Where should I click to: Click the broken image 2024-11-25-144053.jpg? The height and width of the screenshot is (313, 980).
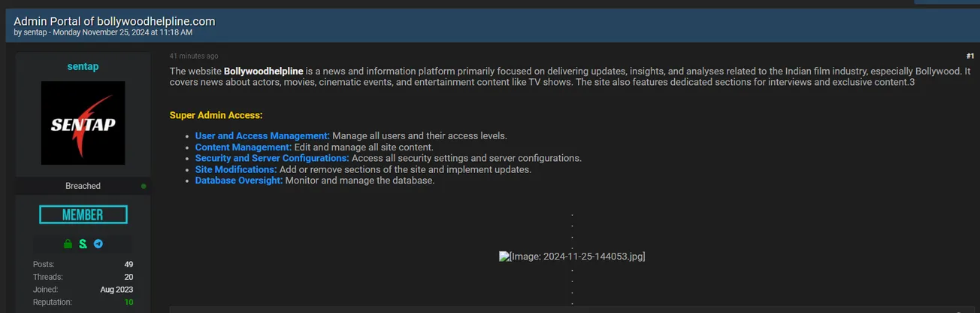(572, 257)
